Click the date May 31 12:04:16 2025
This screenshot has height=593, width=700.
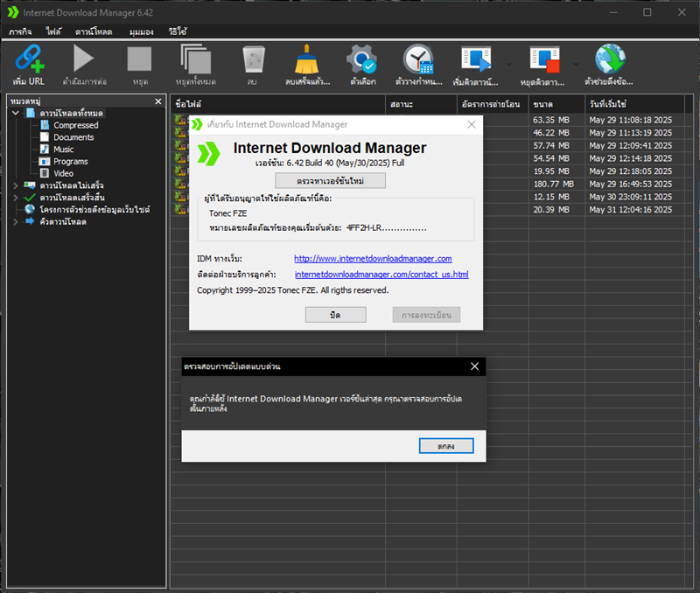630,210
